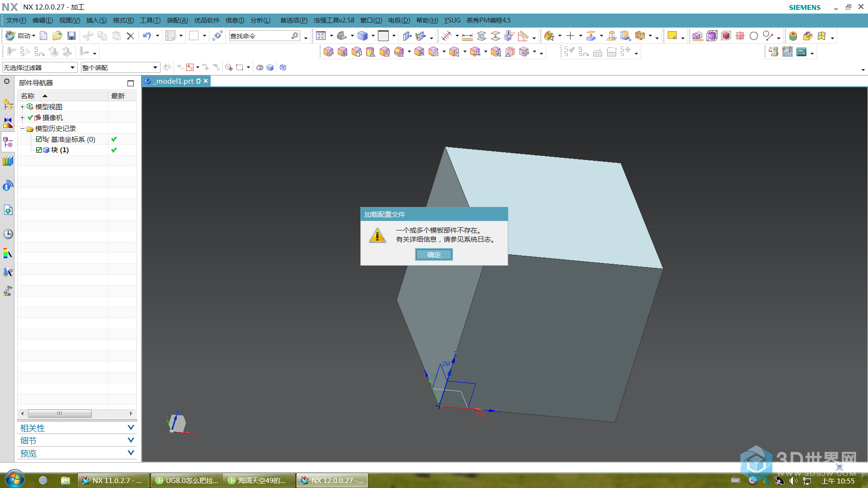Select the circle tool icon
868x488 pixels.
754,36
